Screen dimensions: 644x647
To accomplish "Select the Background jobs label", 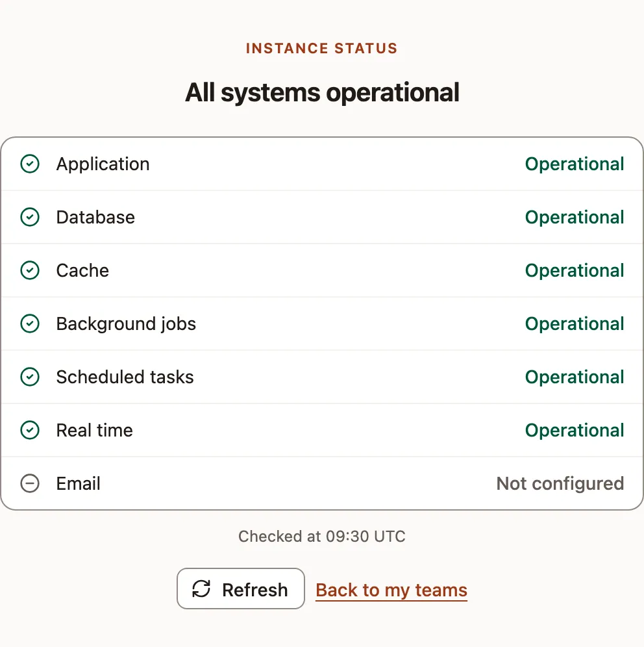I will (x=126, y=324).
